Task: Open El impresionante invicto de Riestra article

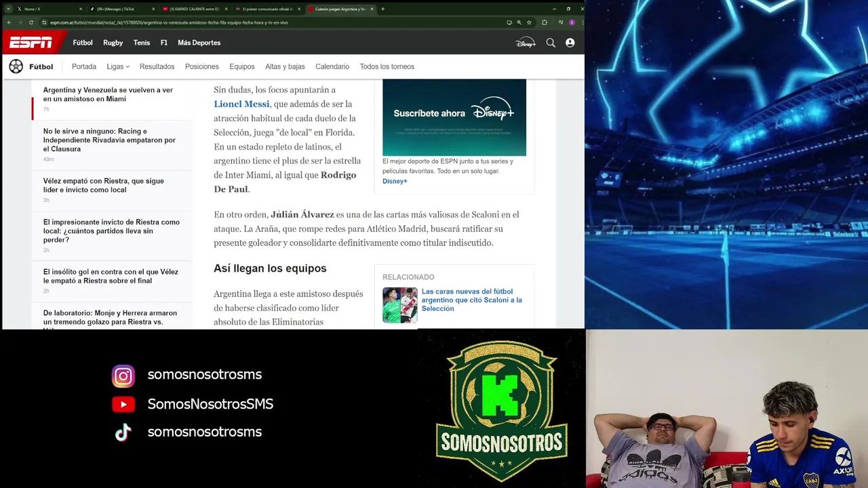Action: point(111,230)
